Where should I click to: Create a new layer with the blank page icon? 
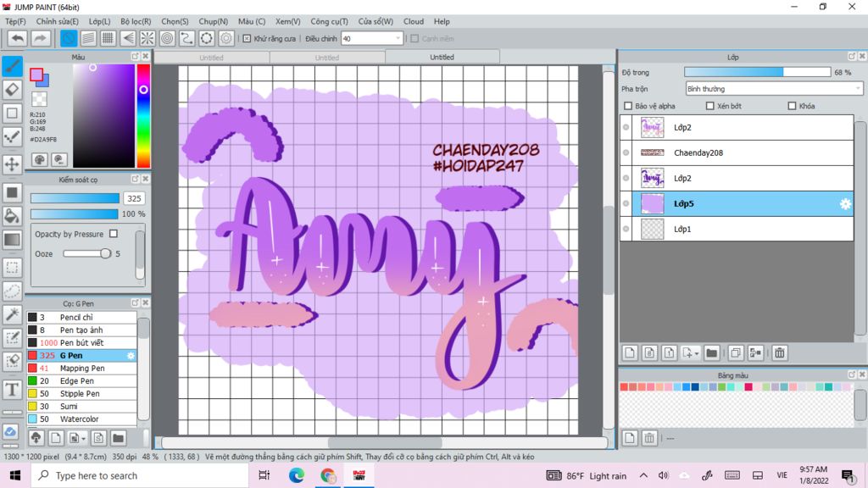tap(630, 353)
